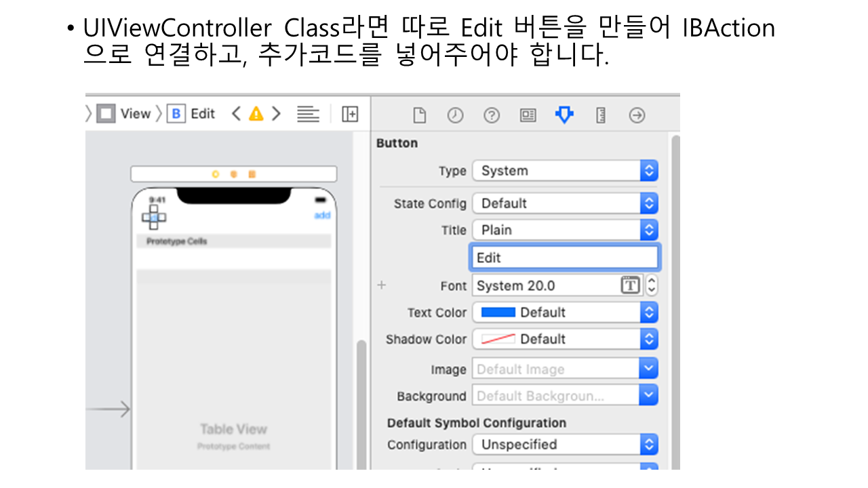Screen dimensions: 868x488
Task: Expand the State Config dropdown
Action: point(565,203)
